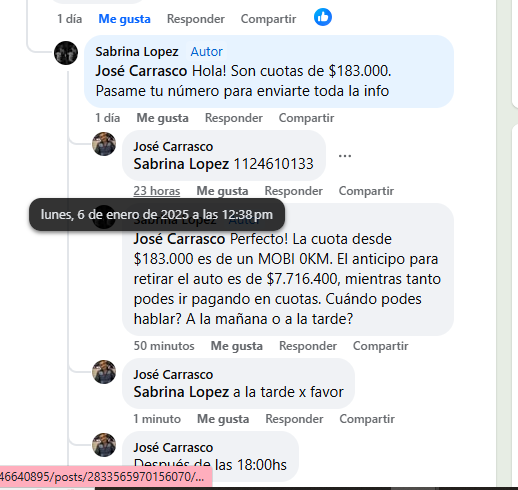This screenshot has width=518, height=490.
Task: Click the José Carrasco mention in the Hola comment
Action: (x=141, y=71)
